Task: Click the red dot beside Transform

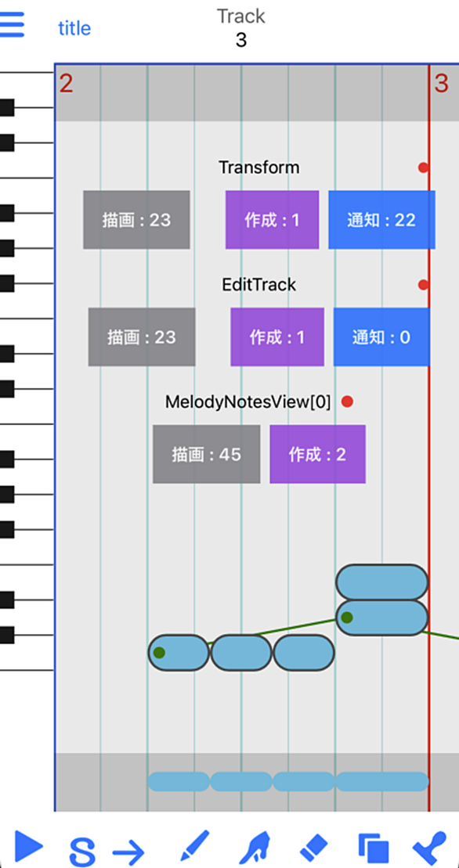Action: point(424,167)
